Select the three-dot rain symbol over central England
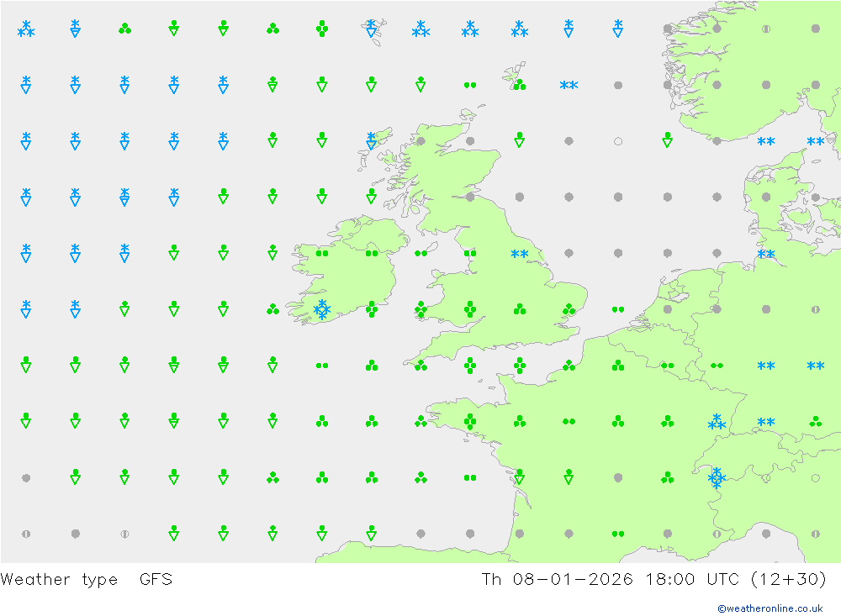 (x=519, y=309)
